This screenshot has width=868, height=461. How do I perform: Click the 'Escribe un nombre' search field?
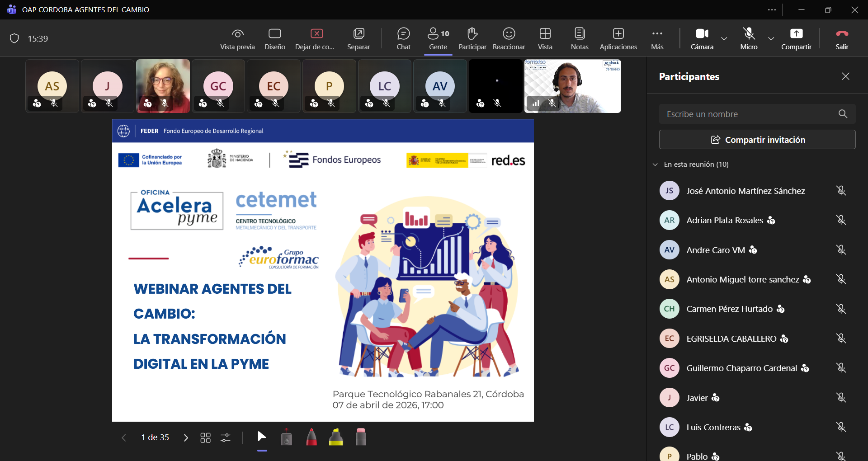point(748,114)
